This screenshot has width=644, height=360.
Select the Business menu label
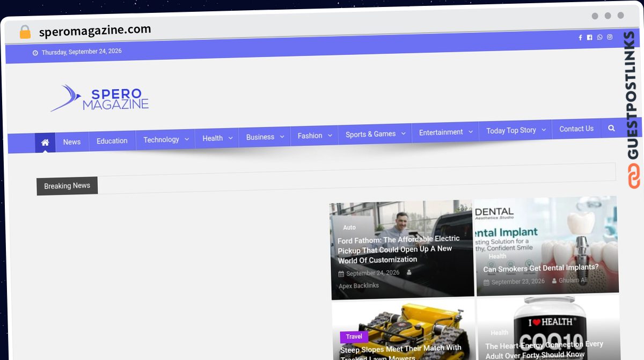click(x=260, y=137)
